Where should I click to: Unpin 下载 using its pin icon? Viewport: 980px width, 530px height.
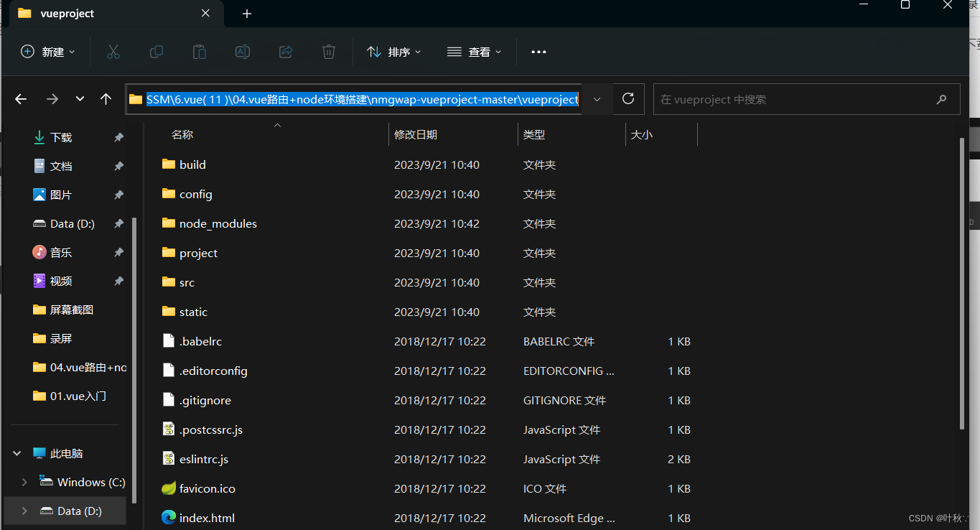coord(119,137)
